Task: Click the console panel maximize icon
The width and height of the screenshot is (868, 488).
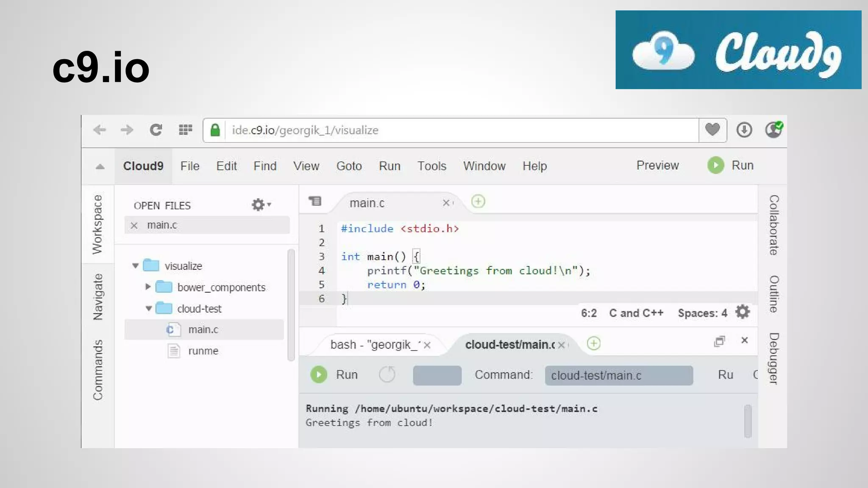Action: pyautogui.click(x=719, y=341)
